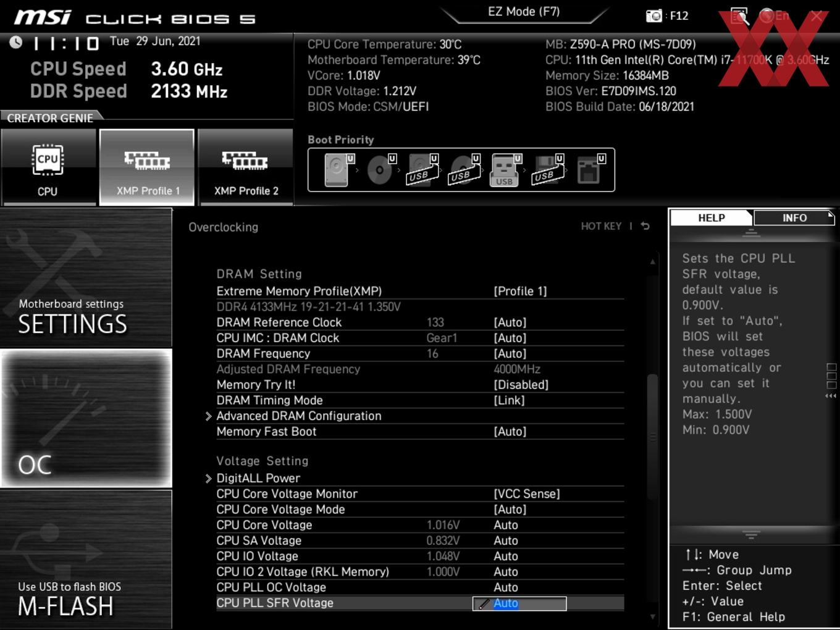The image size is (840, 630).
Task: Click the 'Overclocking' page title
Action: pyautogui.click(x=223, y=227)
